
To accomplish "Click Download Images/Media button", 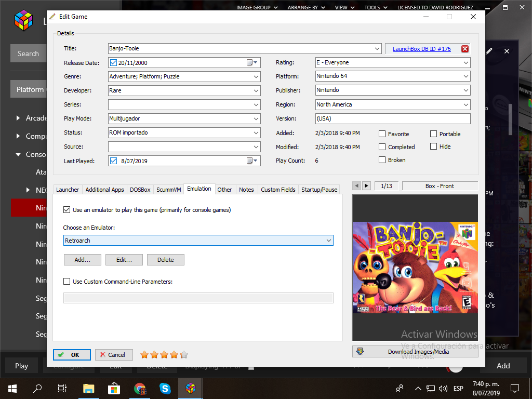I will coord(415,352).
